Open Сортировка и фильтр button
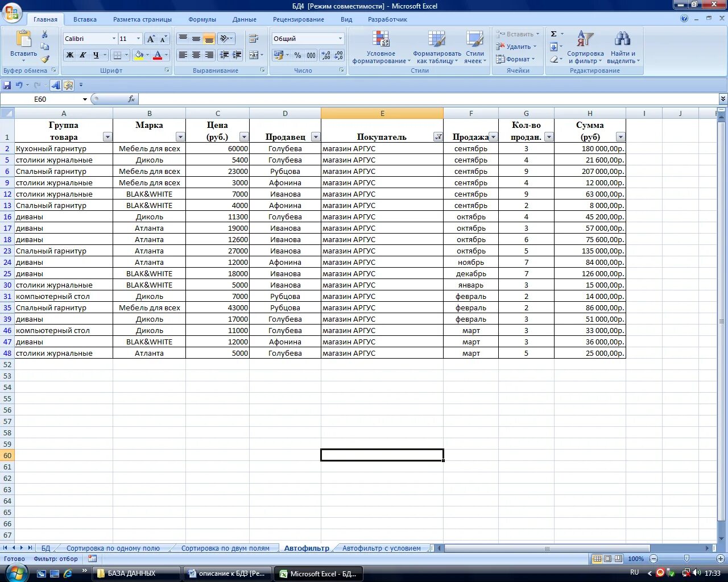The width and height of the screenshot is (728, 582). click(x=585, y=47)
